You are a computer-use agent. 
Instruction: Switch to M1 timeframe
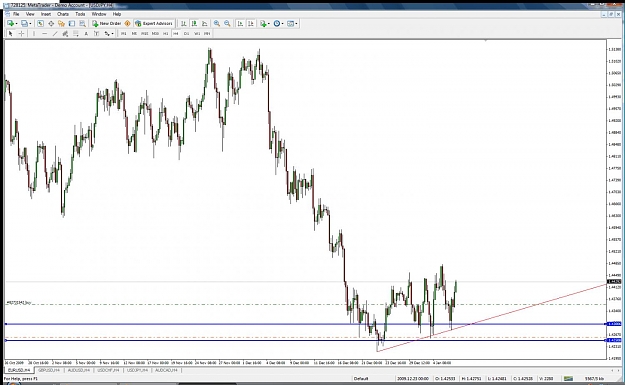[124, 34]
